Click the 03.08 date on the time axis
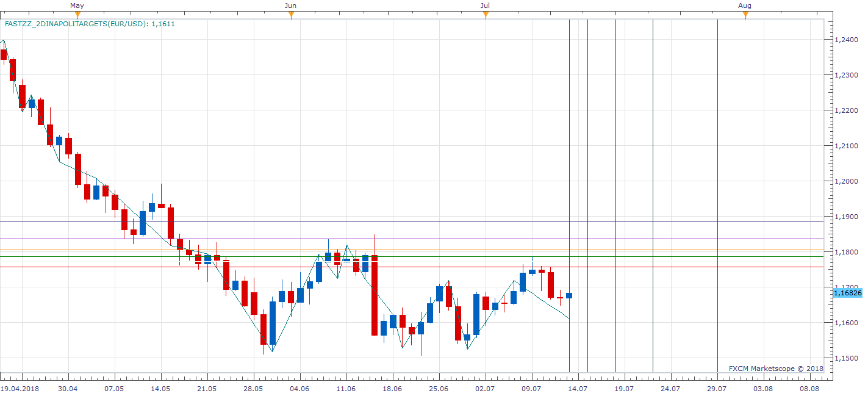Viewport: 868px width, 396px height. 763,388
